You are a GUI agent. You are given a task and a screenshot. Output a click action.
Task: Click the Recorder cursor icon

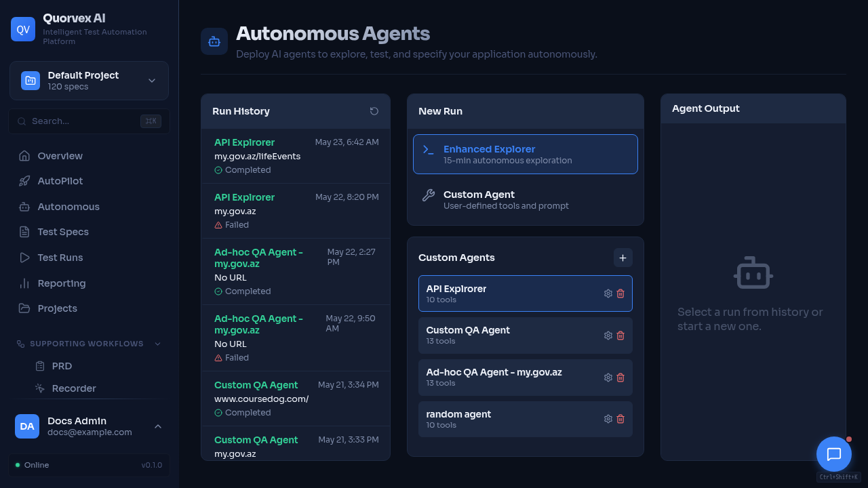click(x=40, y=388)
